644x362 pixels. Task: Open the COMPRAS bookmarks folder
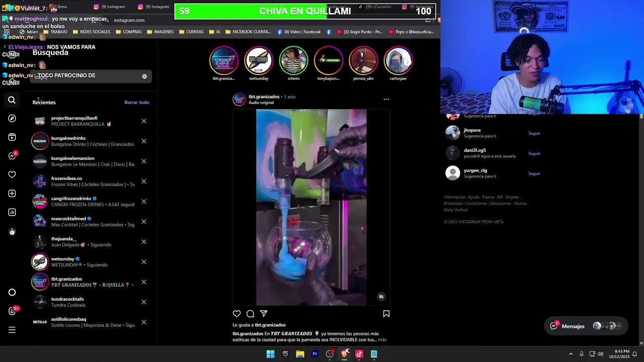tap(128, 32)
